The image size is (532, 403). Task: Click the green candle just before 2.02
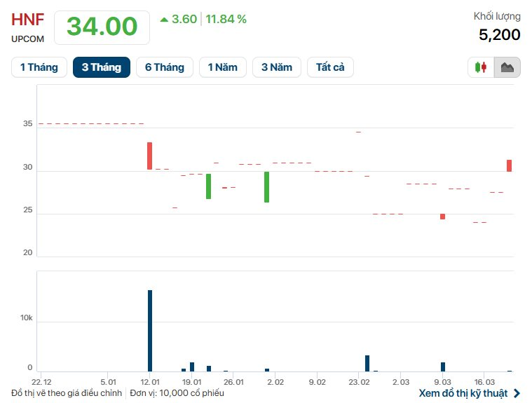(267, 187)
